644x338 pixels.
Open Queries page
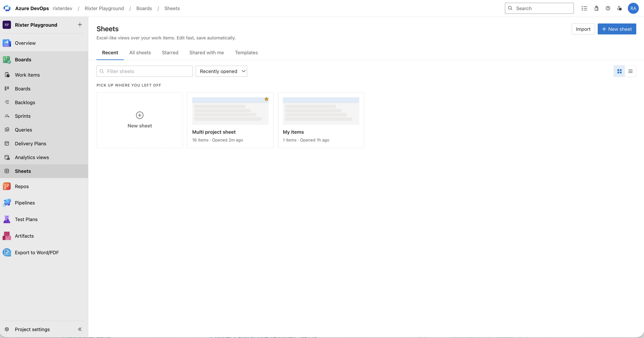coord(44,130)
